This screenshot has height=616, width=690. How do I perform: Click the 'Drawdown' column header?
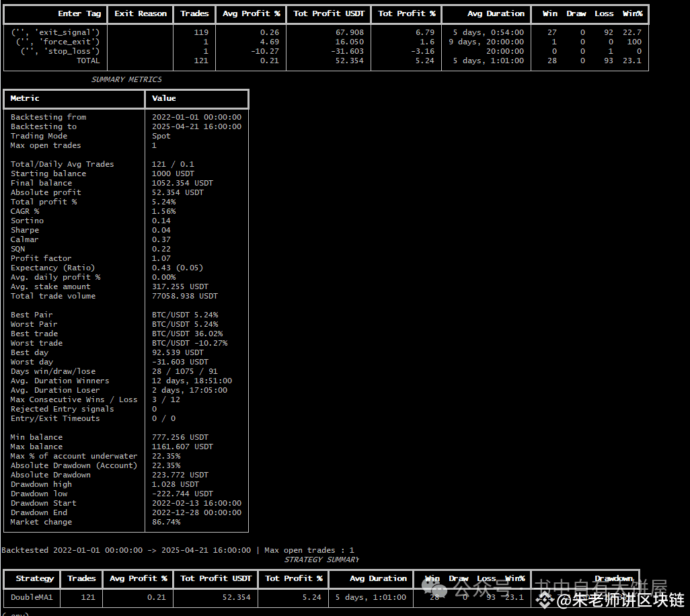(x=614, y=578)
